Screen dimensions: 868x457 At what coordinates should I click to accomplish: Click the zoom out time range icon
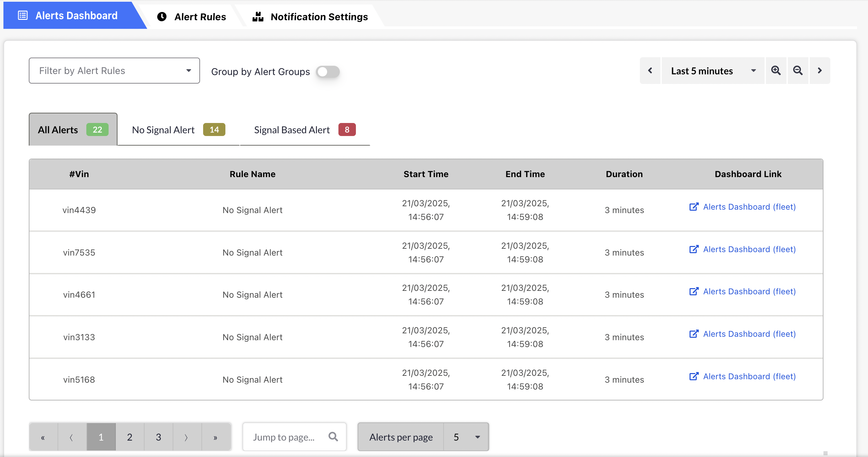coord(798,71)
